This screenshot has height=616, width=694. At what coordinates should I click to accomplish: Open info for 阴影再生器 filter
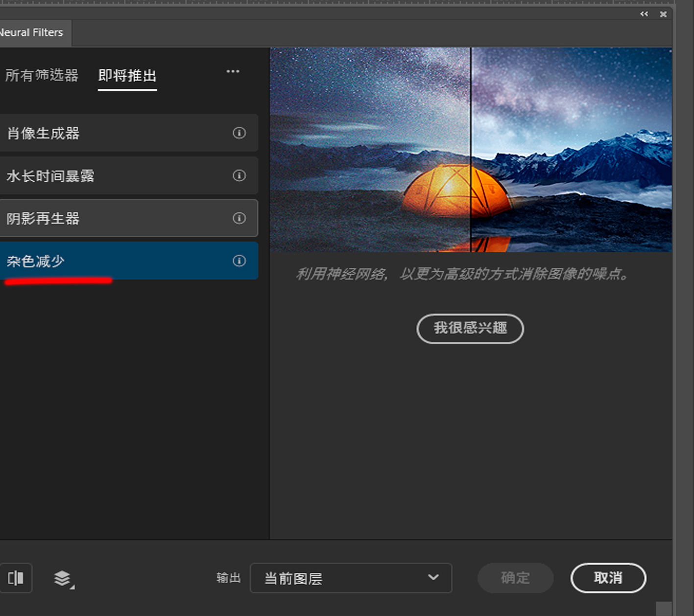coord(239,218)
